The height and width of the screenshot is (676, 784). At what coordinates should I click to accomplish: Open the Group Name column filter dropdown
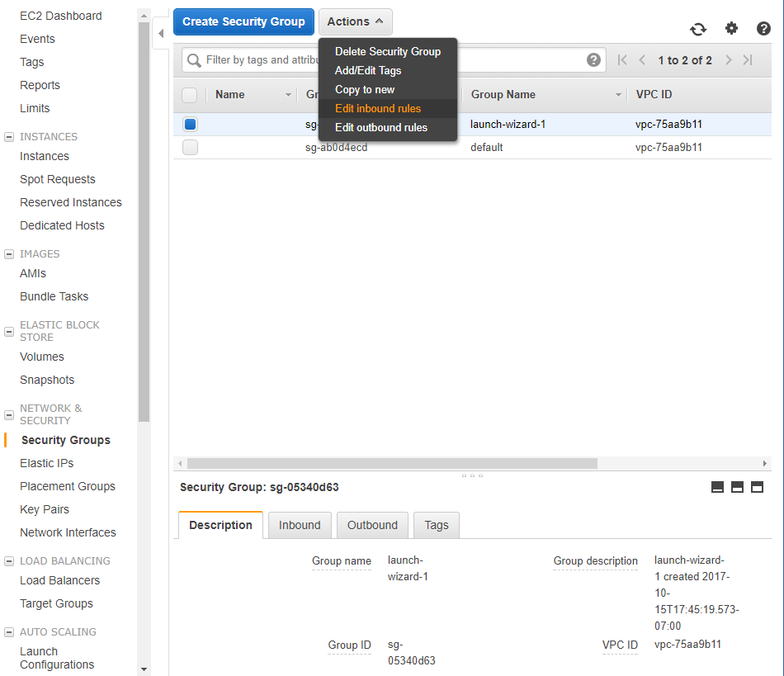point(618,94)
